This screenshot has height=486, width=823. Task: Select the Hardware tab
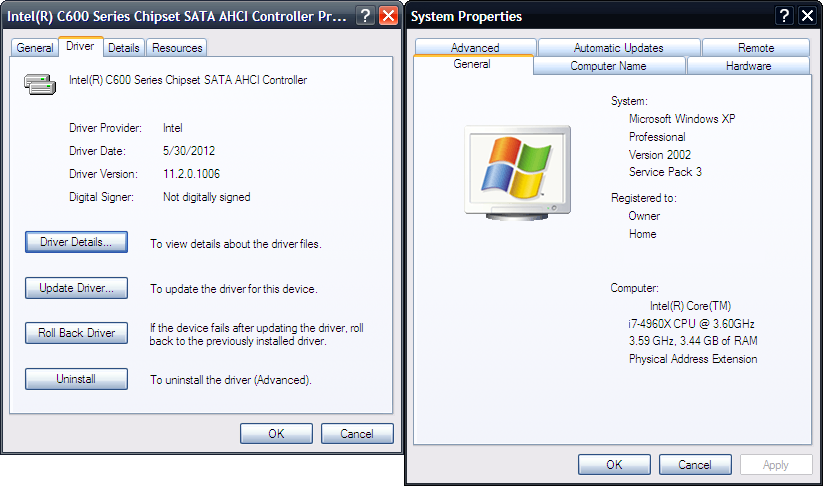coord(748,66)
